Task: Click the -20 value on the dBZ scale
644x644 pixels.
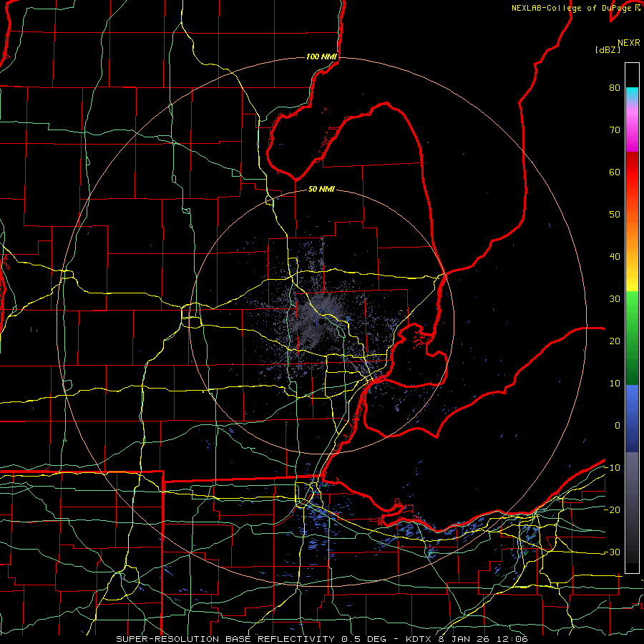Action: 612,509
